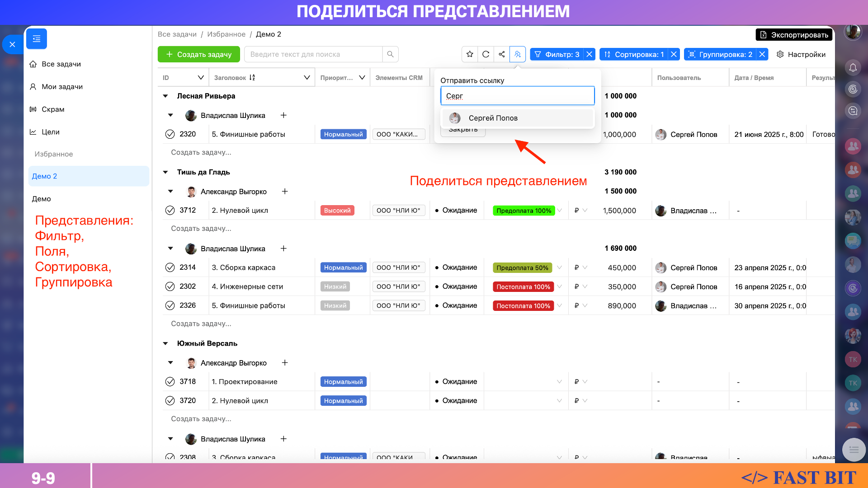Clear the Фильтр: 3 filter
This screenshot has width=868, height=488.
589,54
